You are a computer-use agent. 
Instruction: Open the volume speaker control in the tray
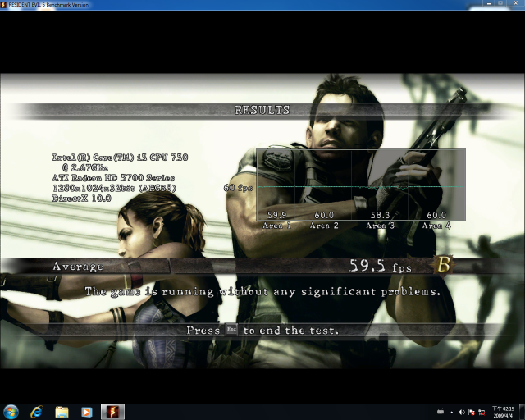tap(461, 413)
